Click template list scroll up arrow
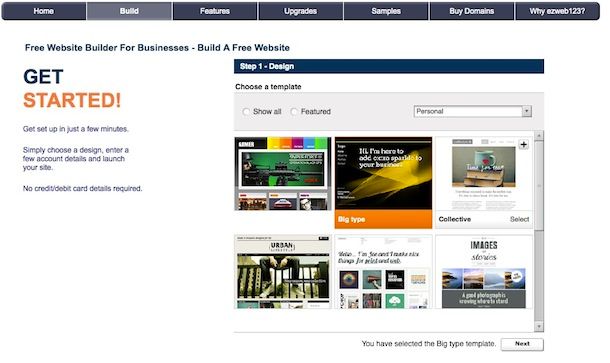The image size is (610, 363). click(539, 136)
